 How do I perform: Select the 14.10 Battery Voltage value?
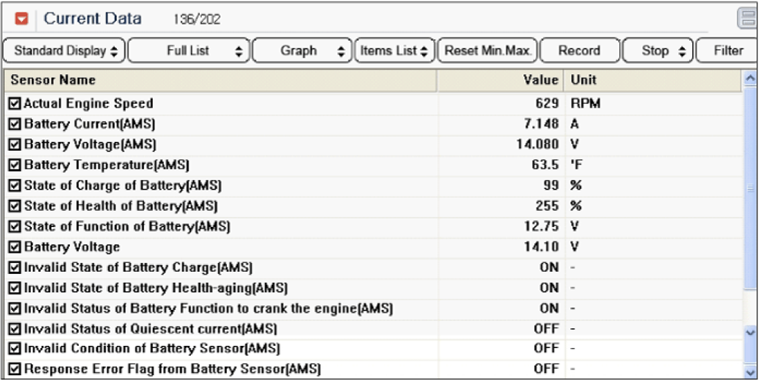pyautogui.click(x=541, y=247)
